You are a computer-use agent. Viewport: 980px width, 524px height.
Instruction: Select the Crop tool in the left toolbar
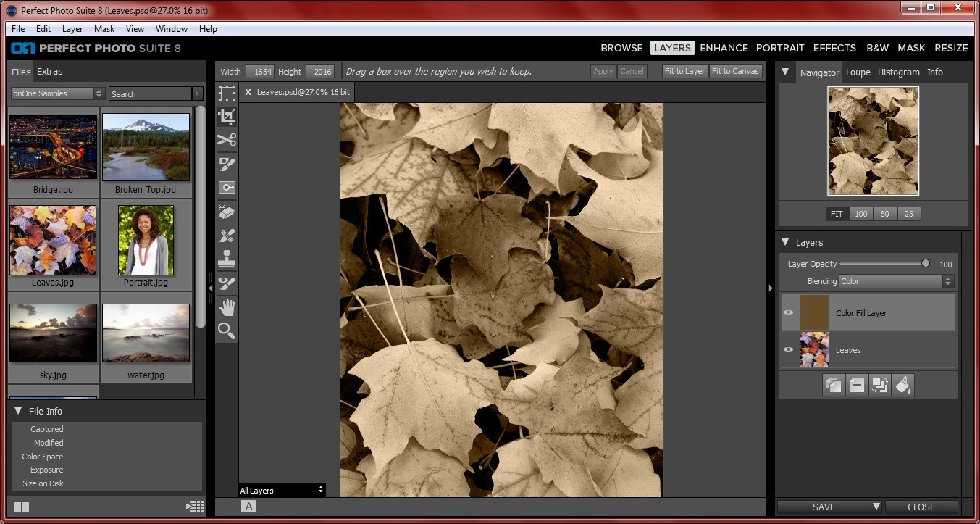(x=227, y=116)
